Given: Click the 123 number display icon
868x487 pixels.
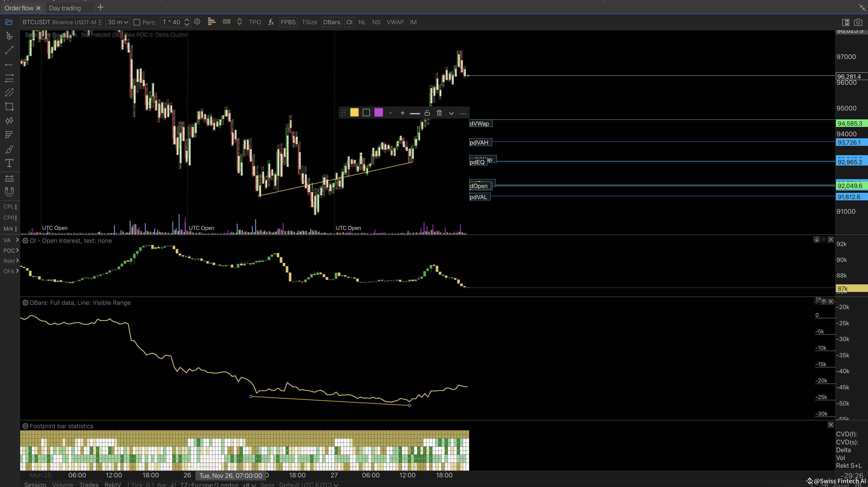Looking at the screenshot, I should click(x=226, y=21).
